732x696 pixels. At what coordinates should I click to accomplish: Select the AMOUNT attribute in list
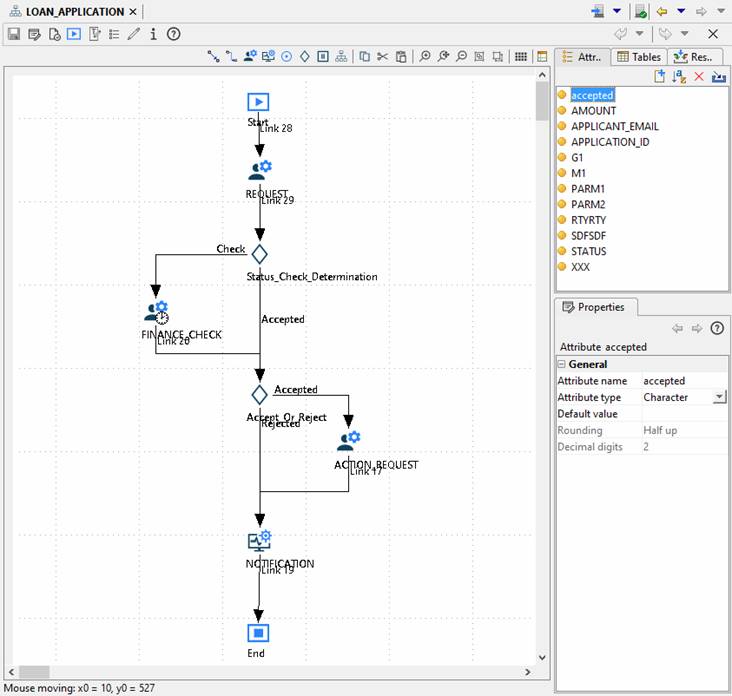593,111
